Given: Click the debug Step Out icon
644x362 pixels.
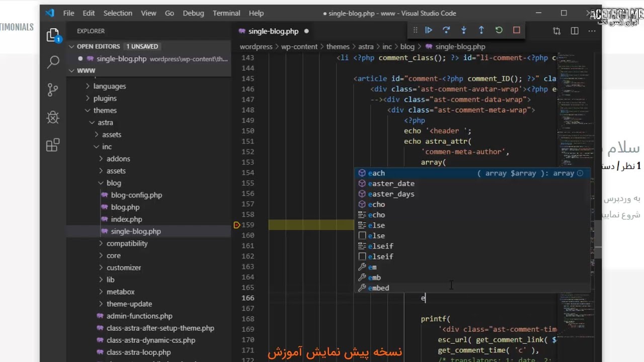Looking at the screenshot, I should point(481,30).
